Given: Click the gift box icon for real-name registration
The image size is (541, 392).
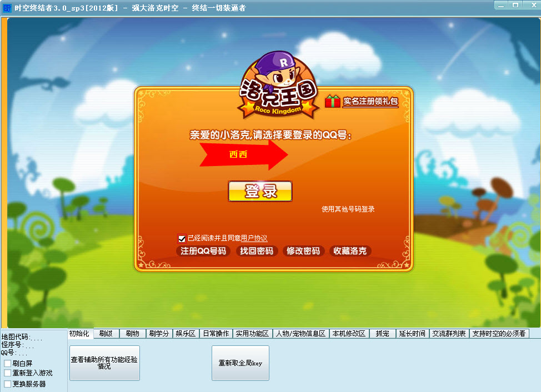Looking at the screenshot, I should point(332,102).
